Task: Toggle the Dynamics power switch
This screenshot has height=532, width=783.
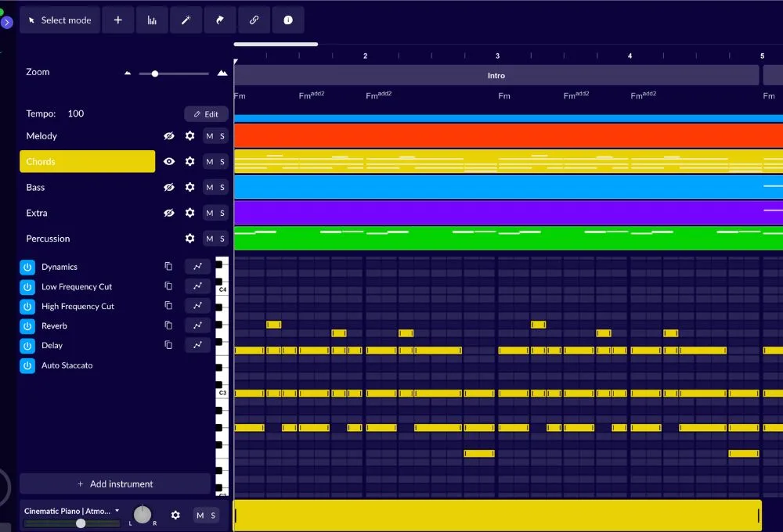Action: pos(27,267)
